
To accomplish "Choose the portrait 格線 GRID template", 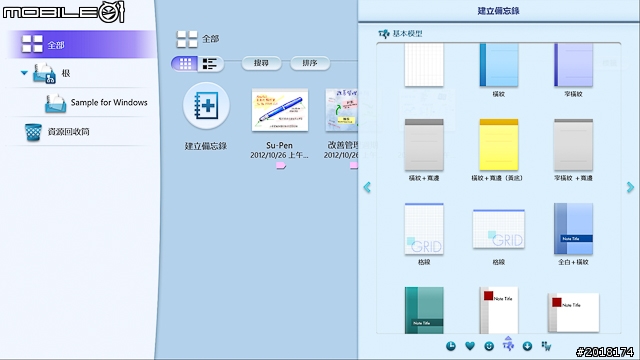I will (424, 229).
